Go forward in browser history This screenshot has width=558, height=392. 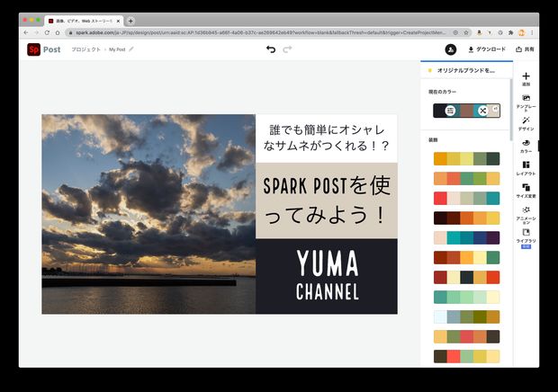coord(36,32)
